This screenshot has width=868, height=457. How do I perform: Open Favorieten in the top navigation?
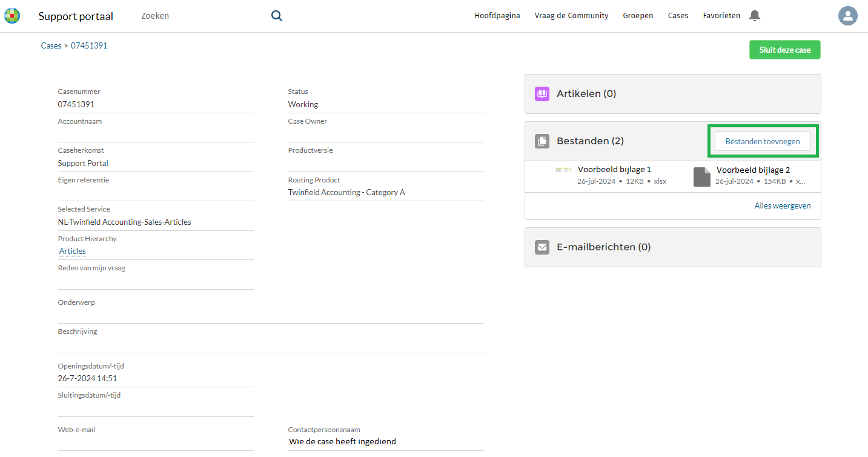[721, 16]
